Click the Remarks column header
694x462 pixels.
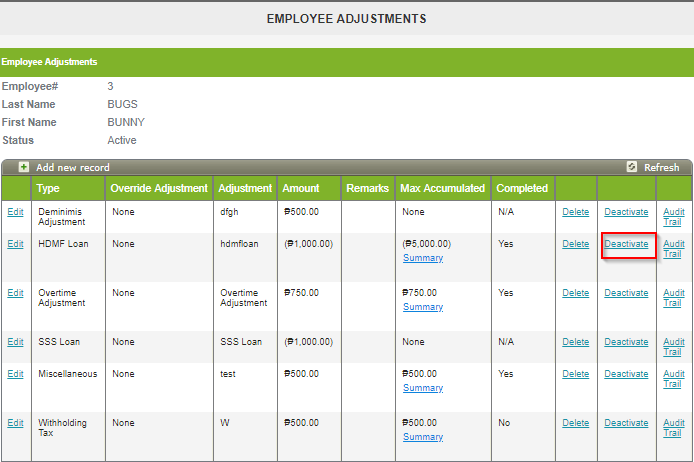368,188
